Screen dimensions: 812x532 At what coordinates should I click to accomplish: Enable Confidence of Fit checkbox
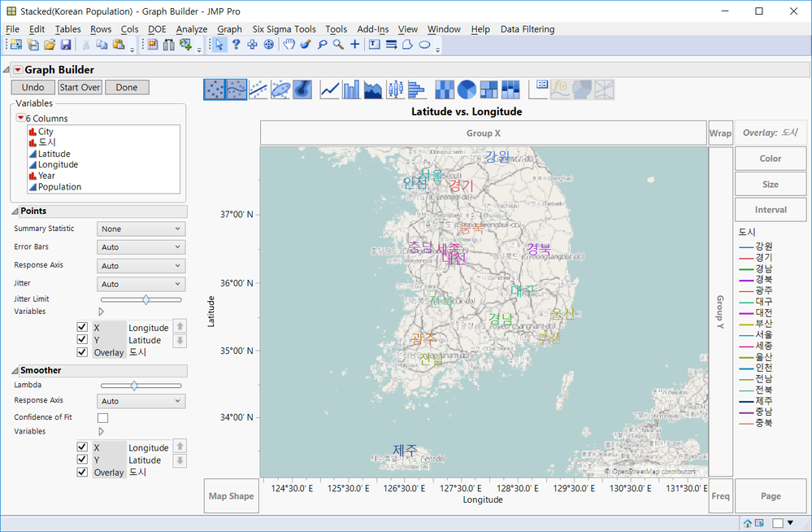pyautogui.click(x=103, y=416)
